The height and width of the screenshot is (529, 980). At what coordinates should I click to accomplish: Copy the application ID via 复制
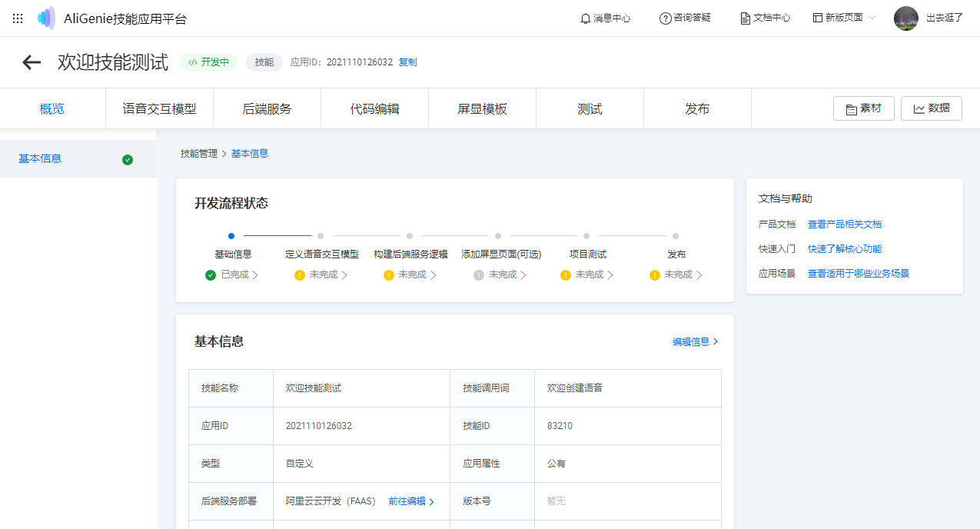click(407, 62)
